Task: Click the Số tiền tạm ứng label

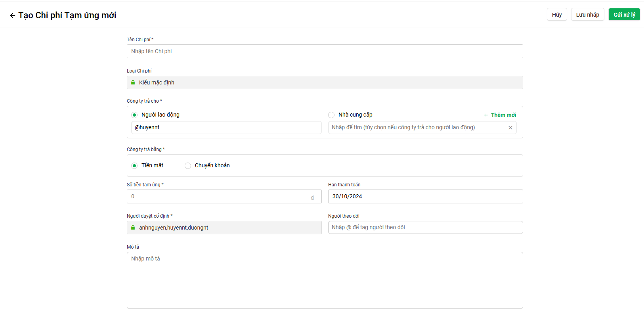Action: pyautogui.click(x=145, y=185)
